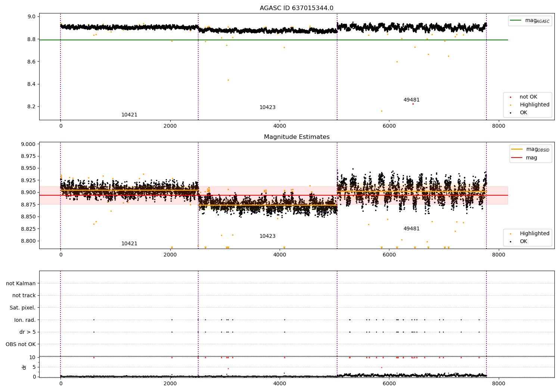Viewport: 560px width, 392px height.
Task: Select the orange line swatch for mag OBSID legend
Action: [517, 149]
